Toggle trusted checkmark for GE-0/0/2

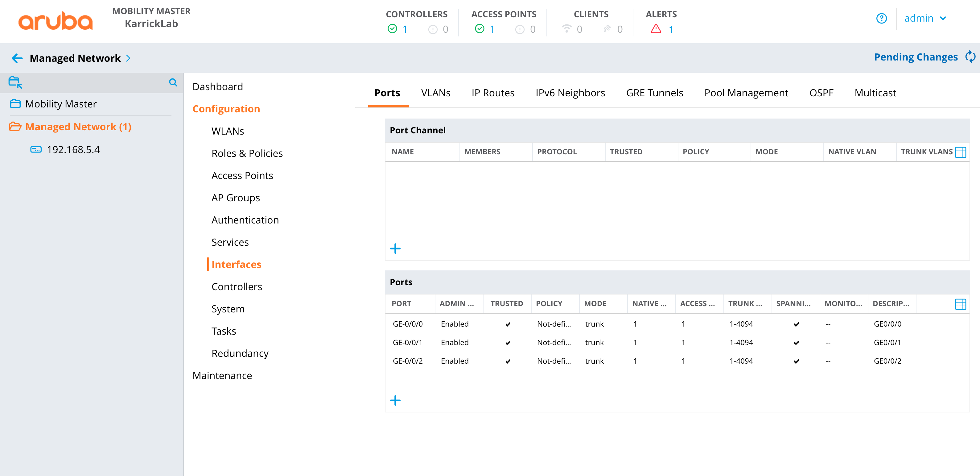point(508,361)
